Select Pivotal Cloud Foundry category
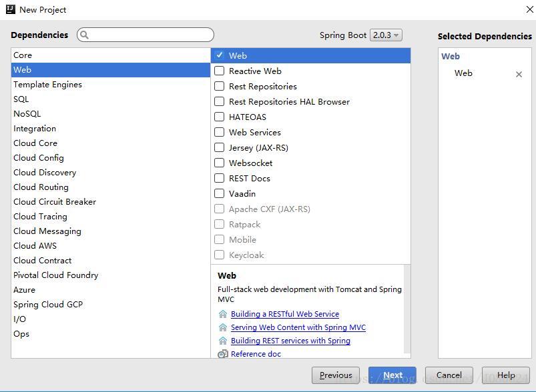 point(110,275)
